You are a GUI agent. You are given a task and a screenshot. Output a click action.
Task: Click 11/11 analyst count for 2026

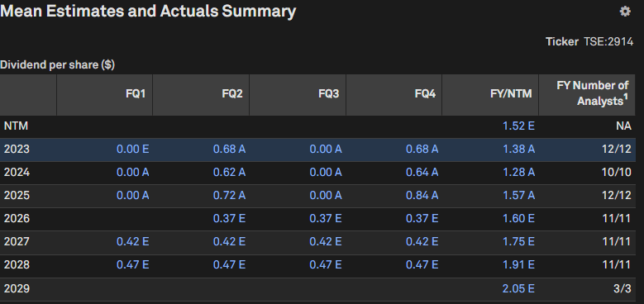click(x=617, y=219)
